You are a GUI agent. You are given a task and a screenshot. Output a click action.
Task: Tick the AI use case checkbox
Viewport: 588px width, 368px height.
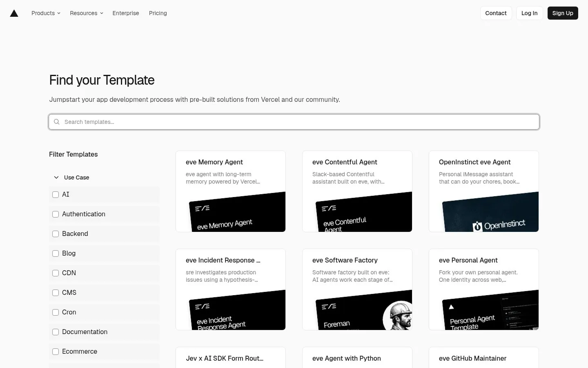pyautogui.click(x=56, y=195)
